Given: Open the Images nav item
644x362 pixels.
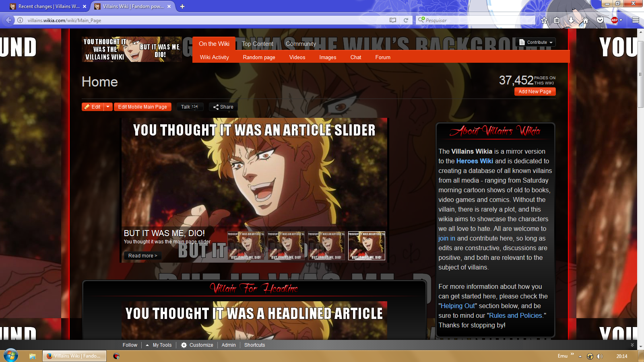Looking at the screenshot, I should 328,57.
